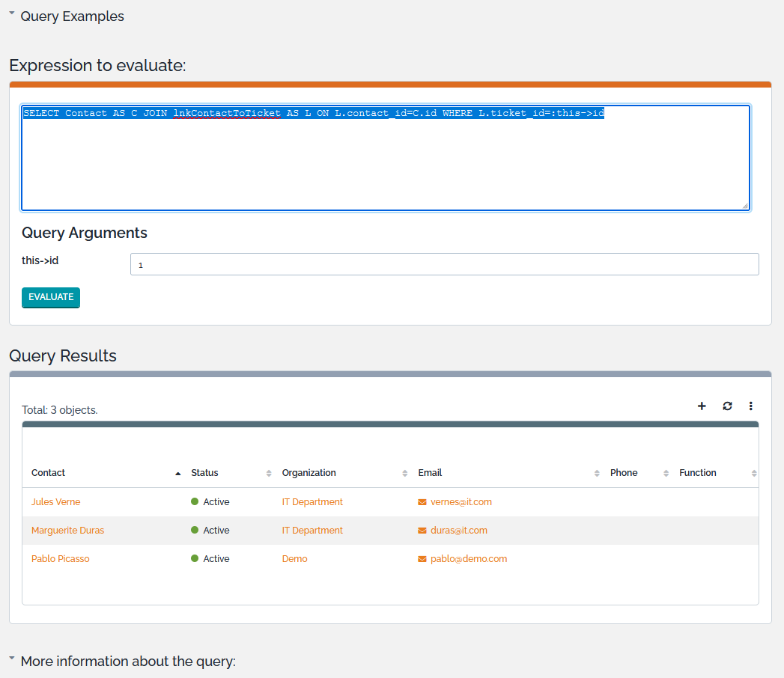Click envelope icon next to duras@it.com
This screenshot has height=678, width=784.
point(422,531)
